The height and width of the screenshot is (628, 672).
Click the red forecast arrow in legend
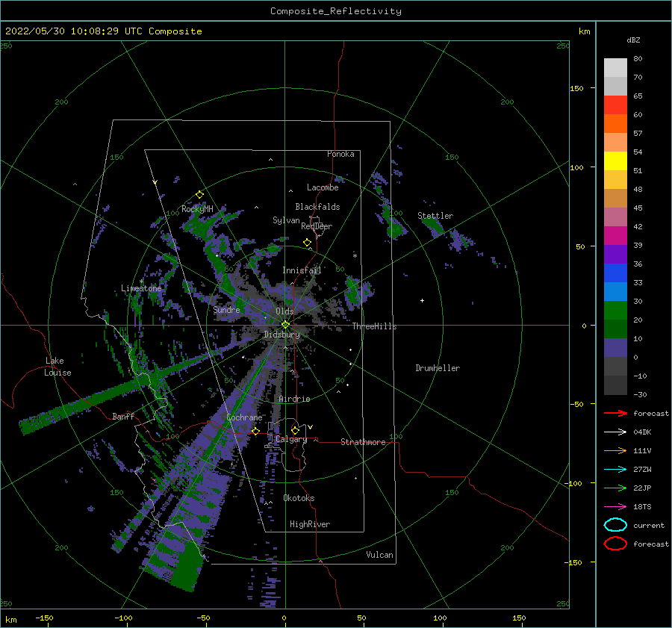coord(615,413)
